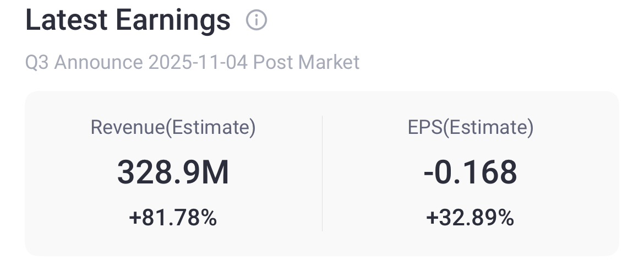This screenshot has width=644, height=265.
Task: Click the 328.9M revenue figure
Action: 173,173
